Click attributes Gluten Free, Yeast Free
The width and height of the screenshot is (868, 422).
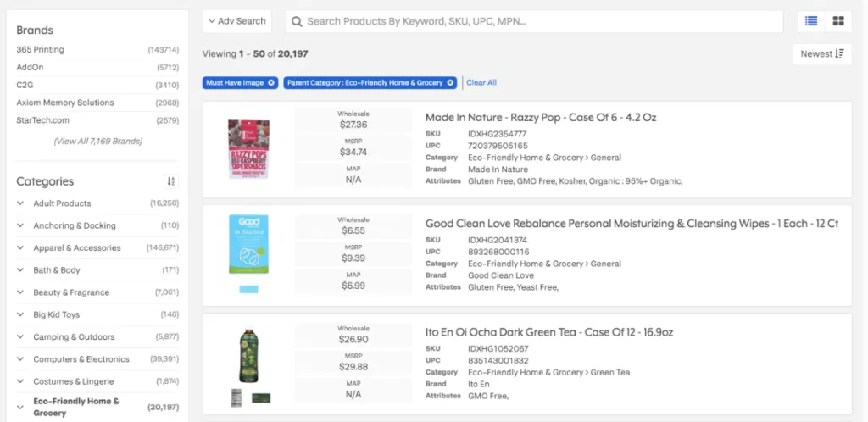[513, 287]
